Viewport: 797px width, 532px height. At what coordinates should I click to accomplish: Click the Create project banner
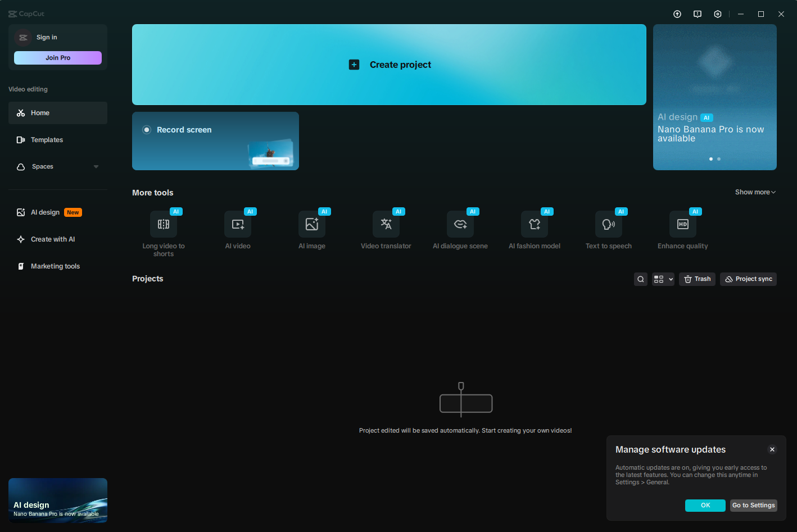389,65
